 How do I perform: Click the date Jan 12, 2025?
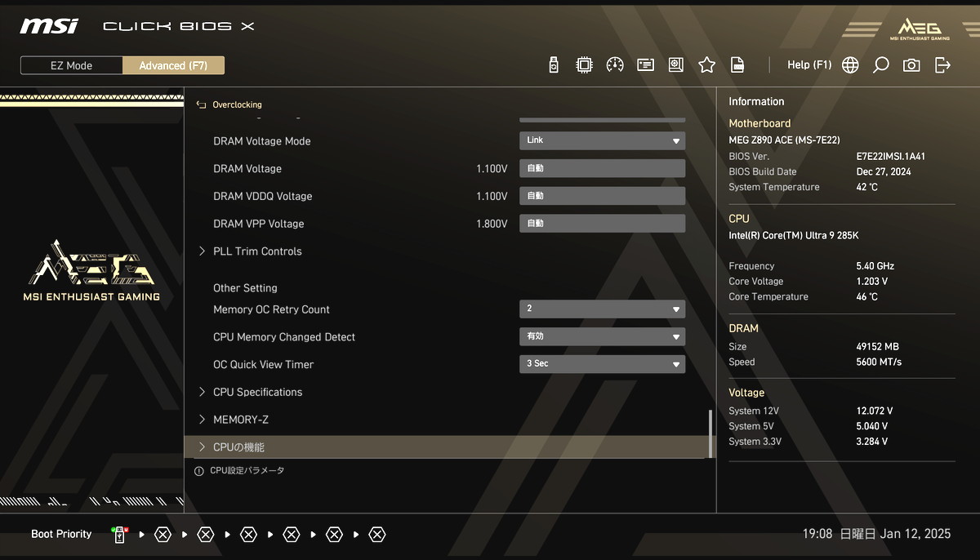click(x=916, y=534)
